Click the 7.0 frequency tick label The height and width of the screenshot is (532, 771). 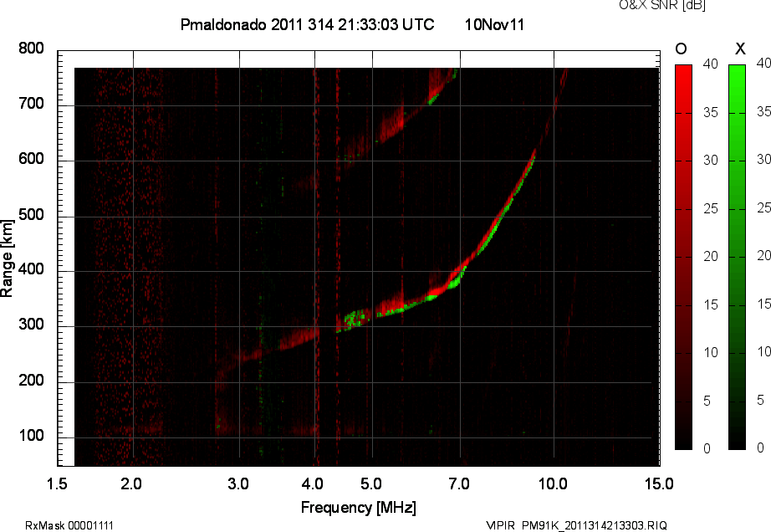point(459,483)
